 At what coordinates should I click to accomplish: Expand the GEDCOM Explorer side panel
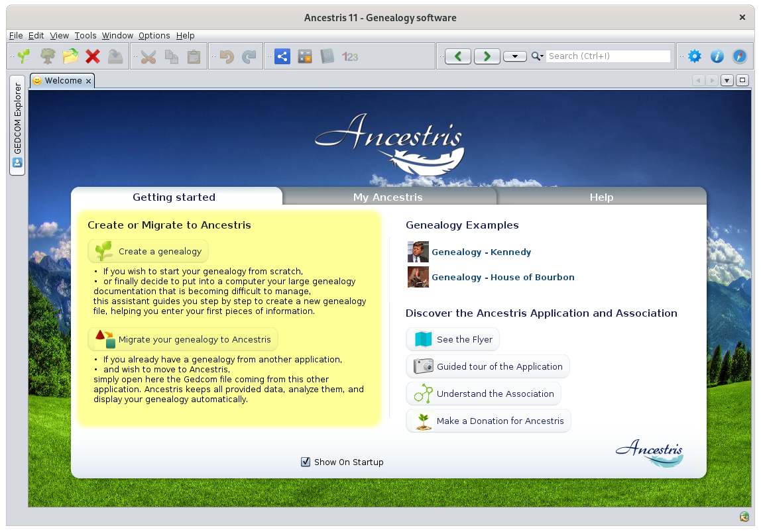click(17, 125)
